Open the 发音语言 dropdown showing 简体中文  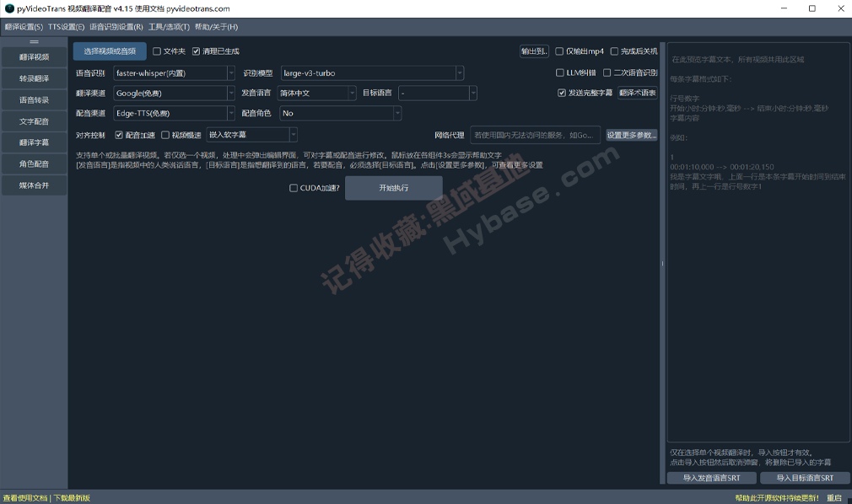317,93
